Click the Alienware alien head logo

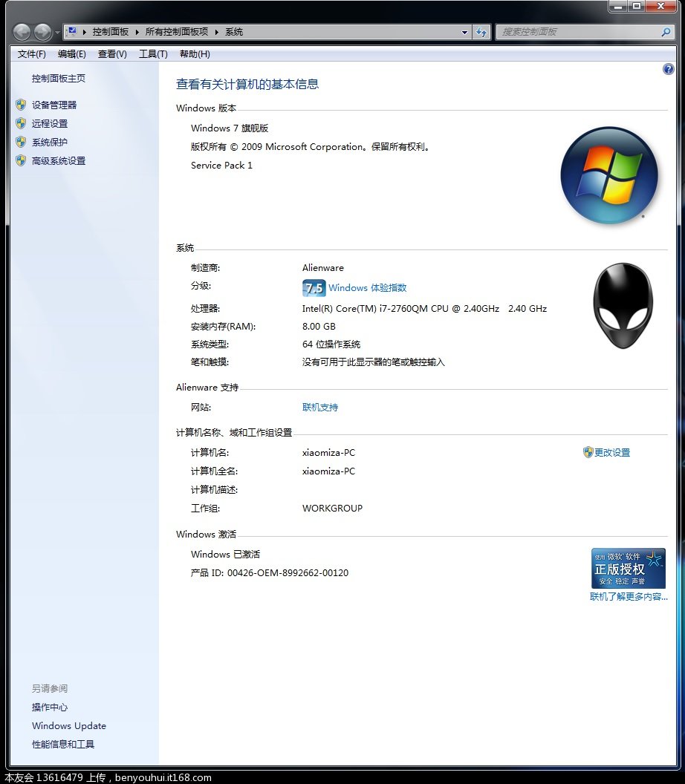point(623,305)
